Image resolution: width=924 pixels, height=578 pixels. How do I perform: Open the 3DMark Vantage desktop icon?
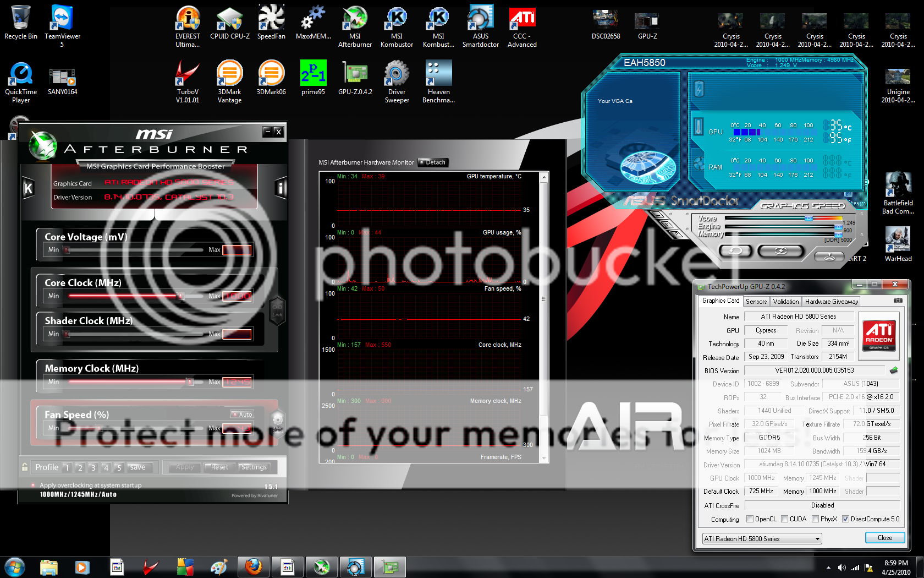pyautogui.click(x=230, y=82)
